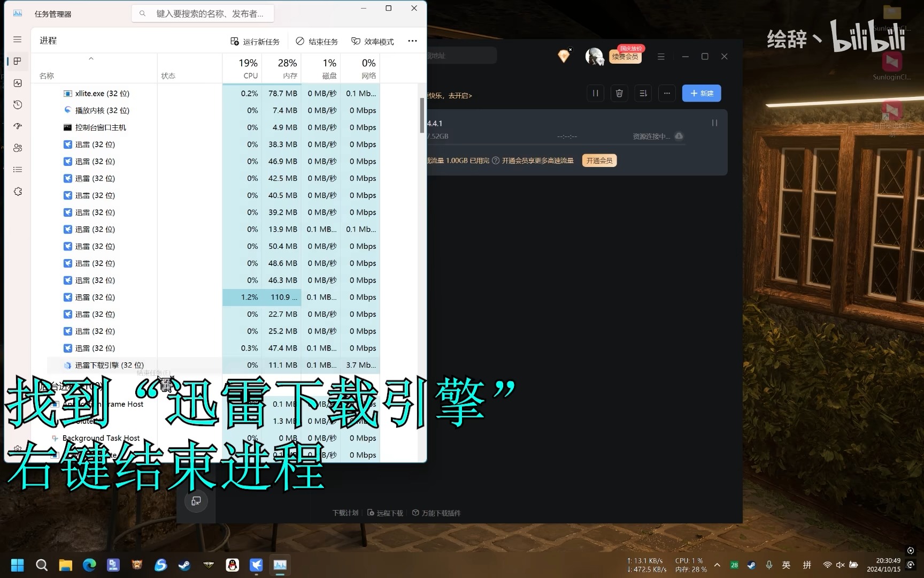
Task: Click help question icon beside 已用完
Action: click(x=496, y=161)
